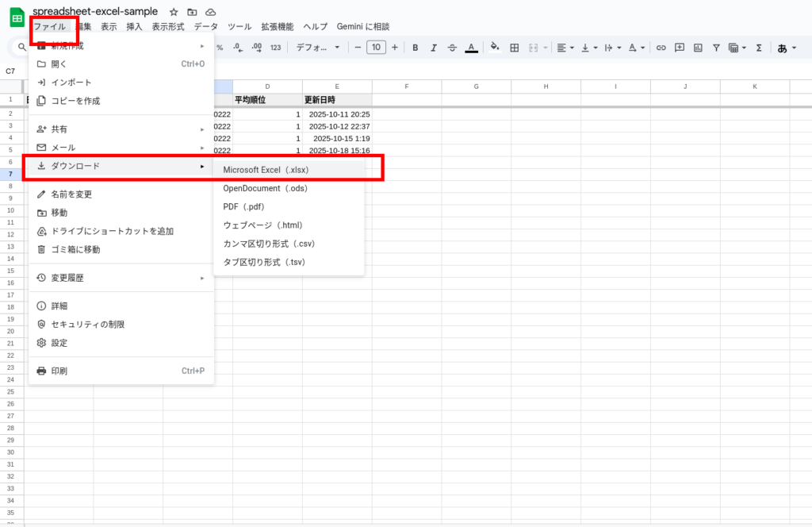Insert a link using the link icon
This screenshot has width=812, height=527.
pyautogui.click(x=661, y=48)
